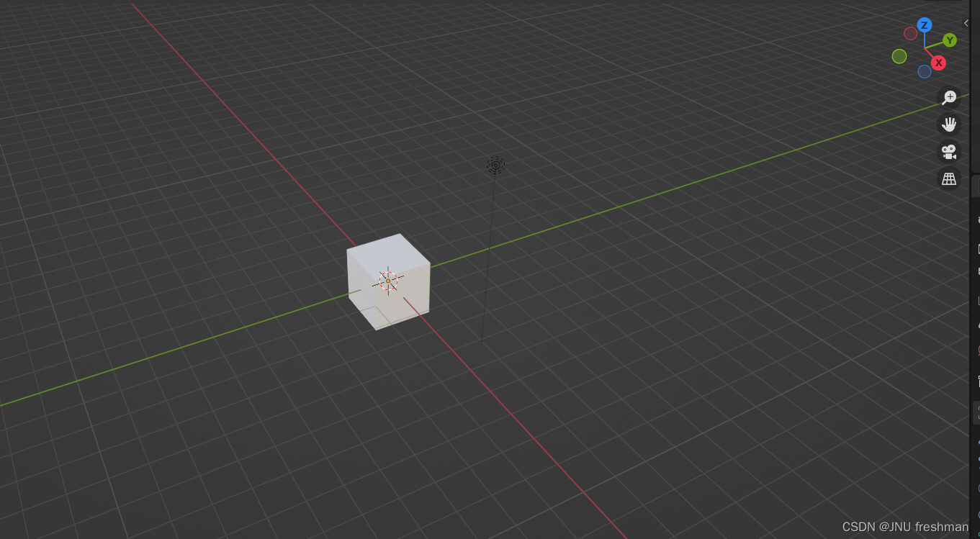This screenshot has height=539, width=980.
Task: Click the hollow green negative Y gizmo ball
Action: click(x=899, y=56)
